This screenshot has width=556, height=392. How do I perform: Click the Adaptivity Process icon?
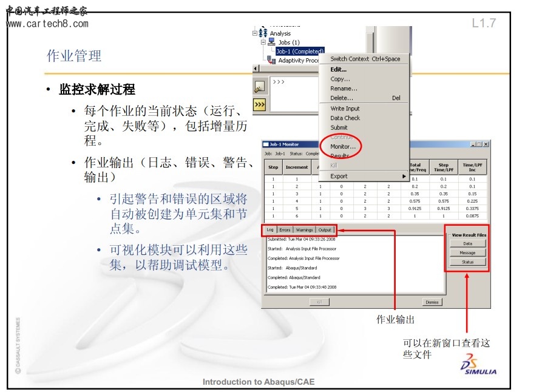tap(271, 60)
